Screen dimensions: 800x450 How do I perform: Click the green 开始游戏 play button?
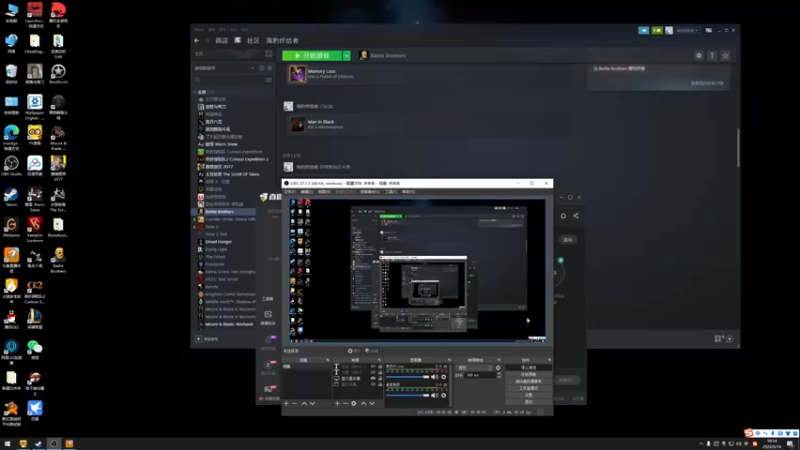click(x=312, y=56)
